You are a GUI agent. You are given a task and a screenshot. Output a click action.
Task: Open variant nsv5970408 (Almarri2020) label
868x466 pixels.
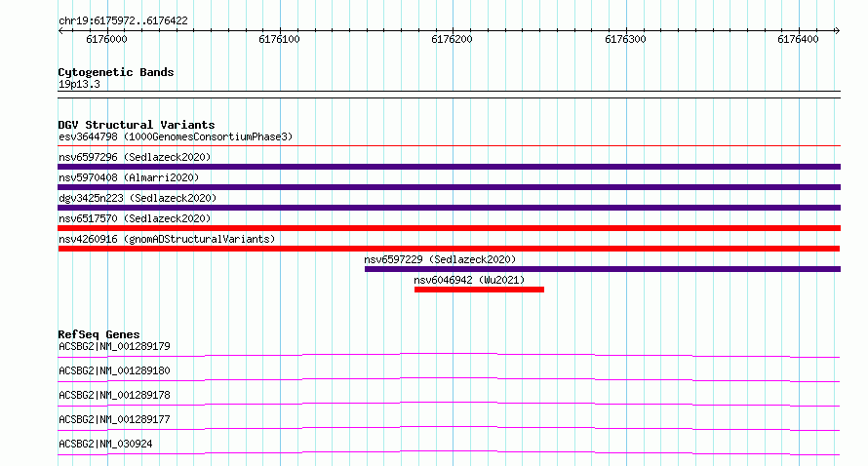tap(129, 177)
